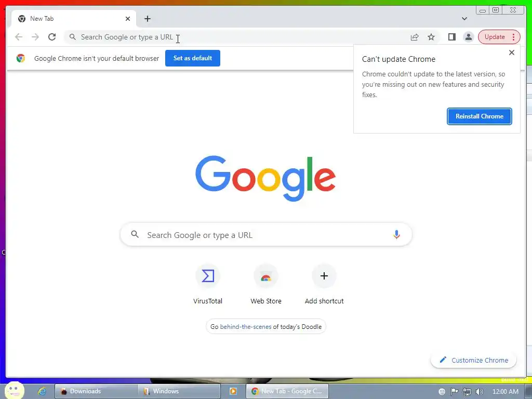
Task: Bookmark this tab with the star icon
Action: click(431, 37)
